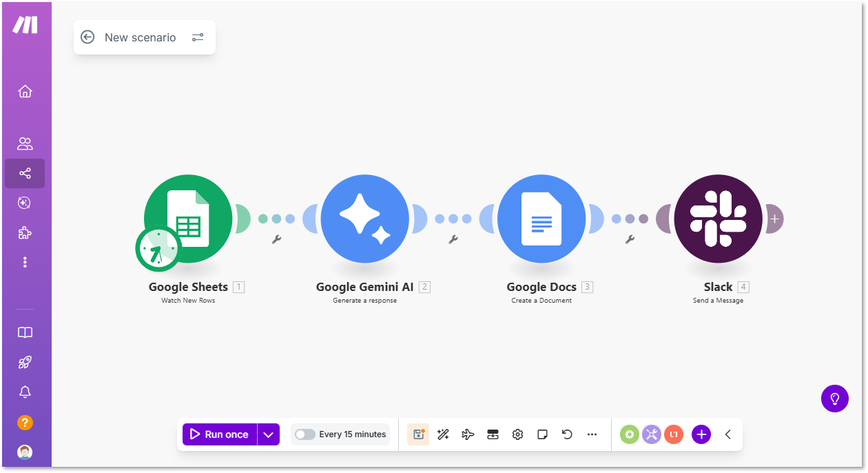Click the Slack module label

click(x=719, y=287)
